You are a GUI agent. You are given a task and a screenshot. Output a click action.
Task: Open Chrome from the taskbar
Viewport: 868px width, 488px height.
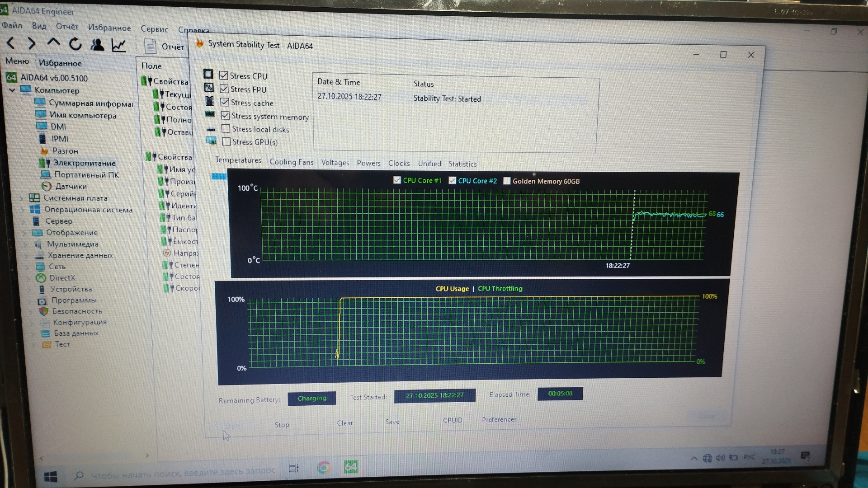(x=324, y=468)
